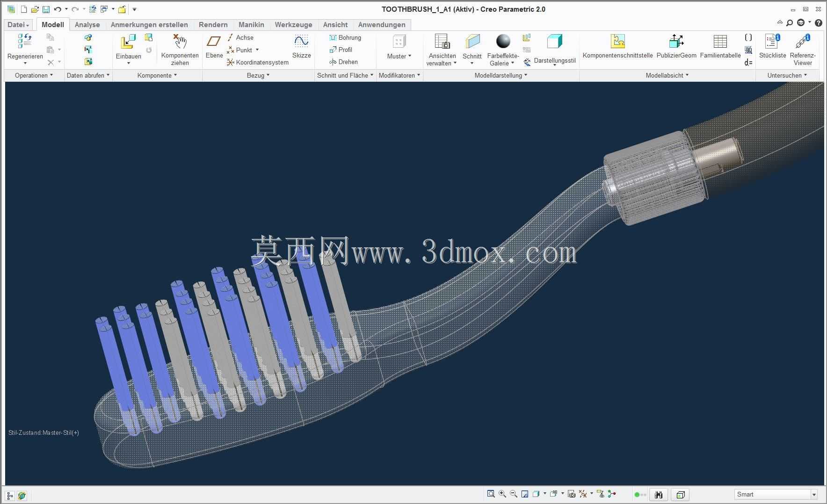Save the model with diskette icon
This screenshot has height=504, width=827.
click(46, 9)
